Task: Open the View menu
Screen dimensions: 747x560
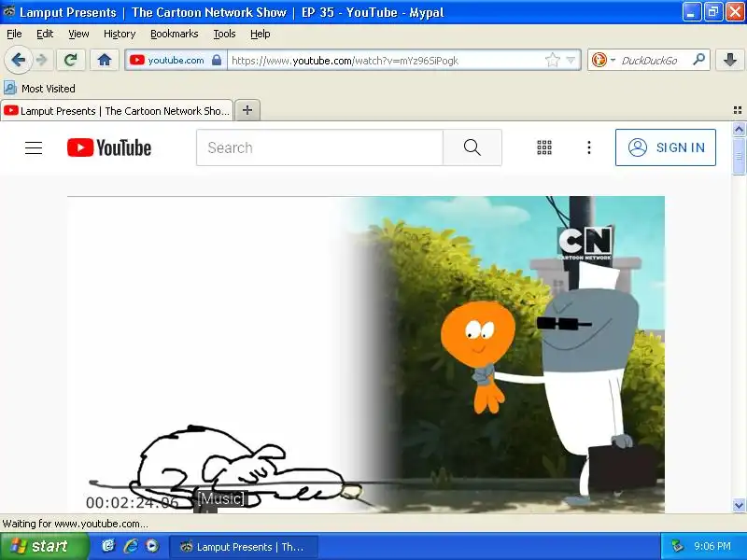Action: point(78,34)
